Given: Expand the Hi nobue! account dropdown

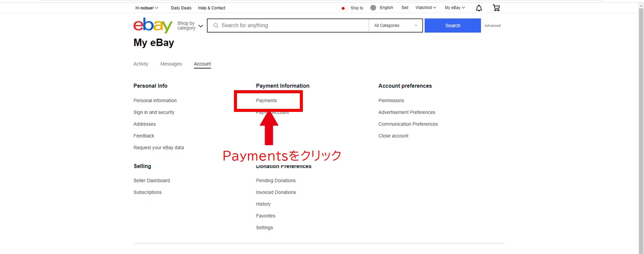Looking at the screenshot, I should click(x=147, y=8).
